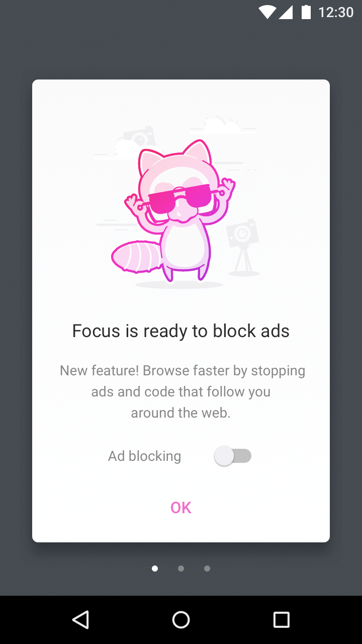Tap the faded camera icon in clouds

[x=138, y=136]
